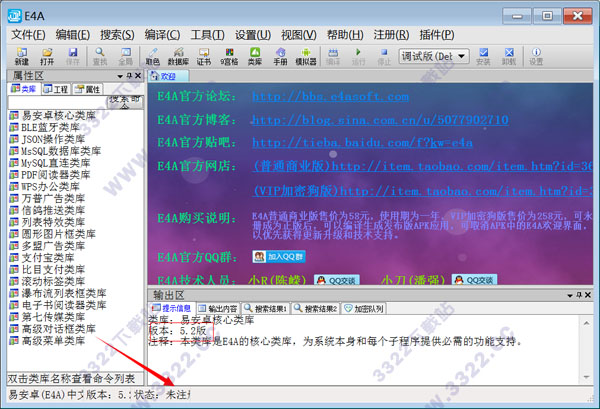
Task: Open the 注册(R) menu
Action: click(391, 35)
